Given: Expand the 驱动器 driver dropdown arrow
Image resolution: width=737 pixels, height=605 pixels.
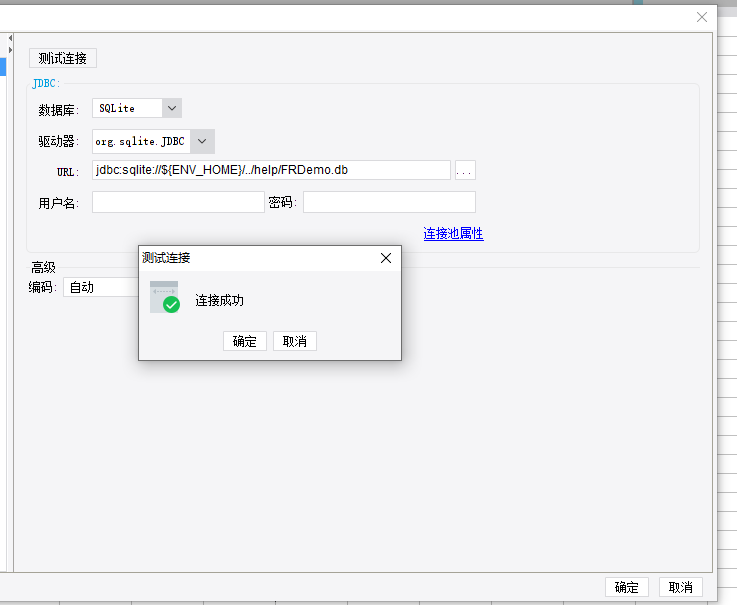Looking at the screenshot, I should [202, 141].
